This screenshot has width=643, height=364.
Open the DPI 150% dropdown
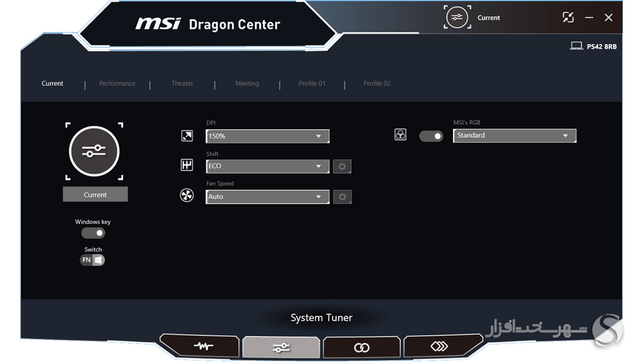point(267,136)
